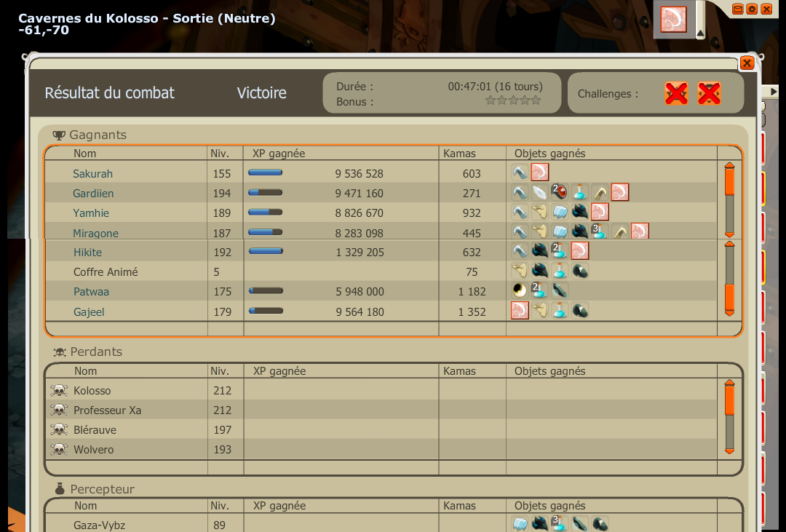
Task: Click the blue potion in Gardiien's row
Action: [580, 192]
